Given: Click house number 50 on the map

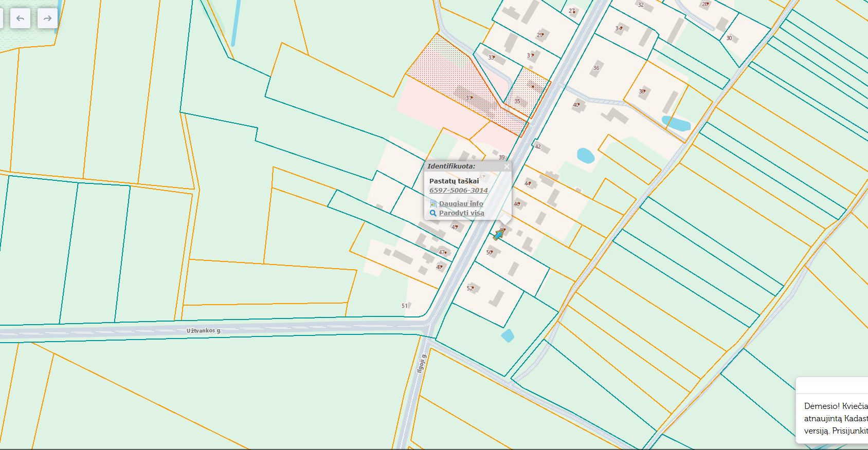Looking at the screenshot, I should tap(490, 253).
